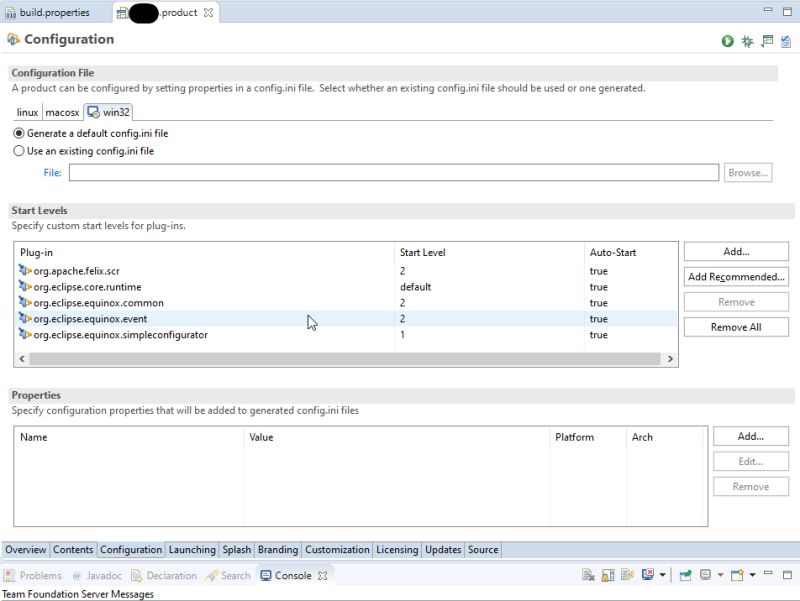
Task: Switch to the linux config tab
Action: pos(28,112)
